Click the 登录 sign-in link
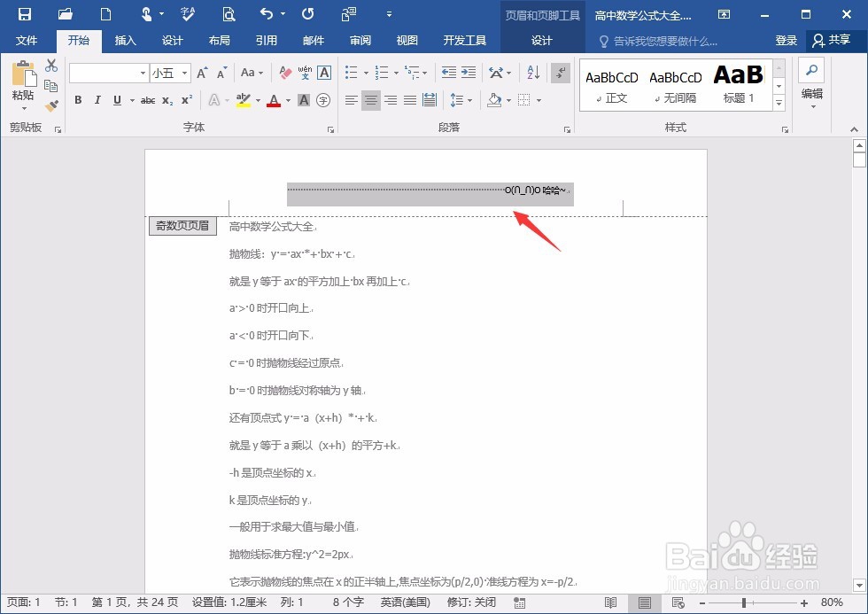Viewport: 868px width, 614px height. (x=787, y=41)
